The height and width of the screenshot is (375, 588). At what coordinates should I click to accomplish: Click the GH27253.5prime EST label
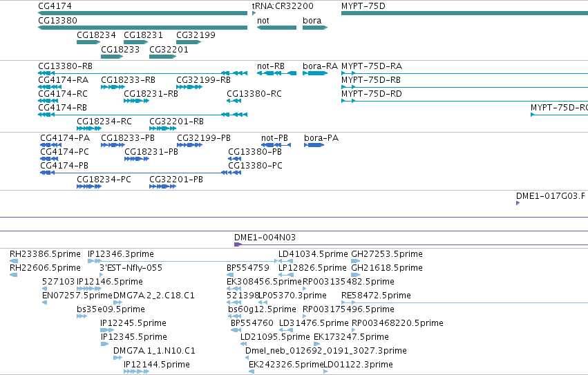[x=387, y=254]
